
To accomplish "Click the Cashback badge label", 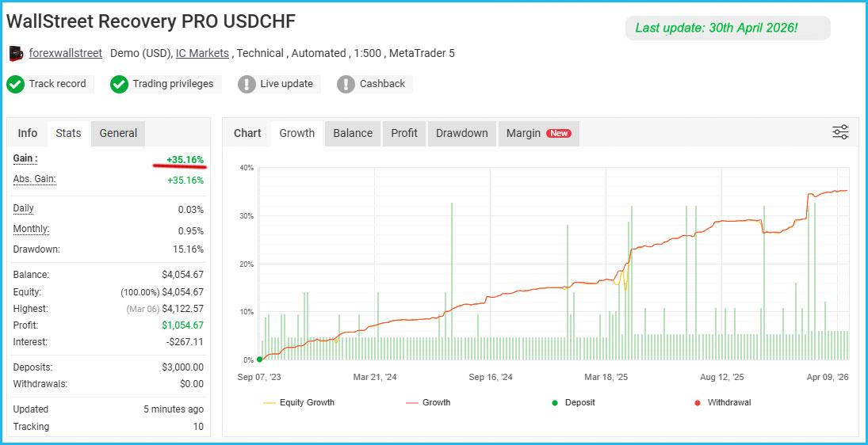I will point(383,84).
